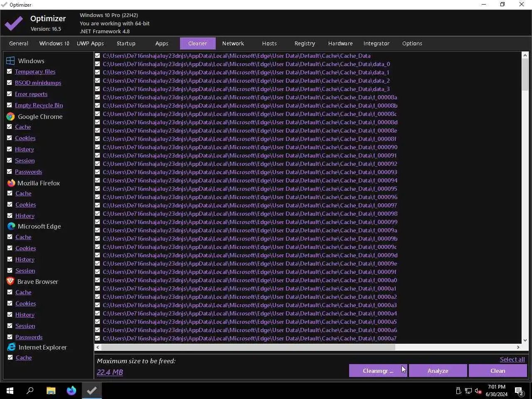
Task: Open the Options tab
Action: 412,43
